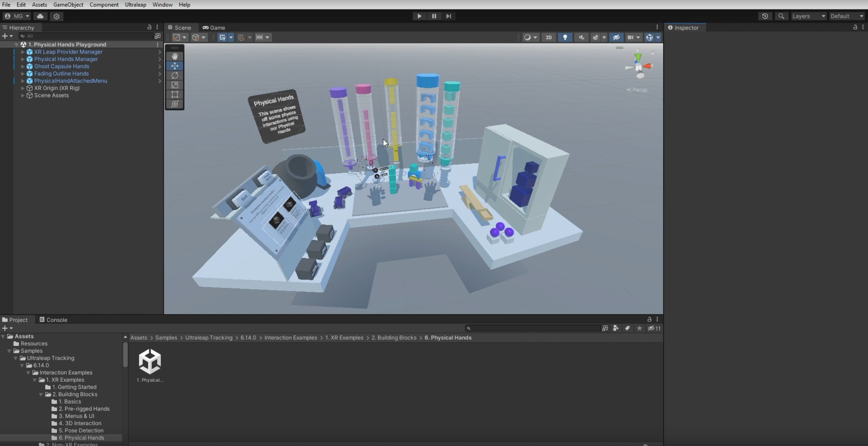Viewport: 868px width, 446px height.
Task: Select Physical Hands Manager in hierarchy
Action: pyautogui.click(x=66, y=59)
